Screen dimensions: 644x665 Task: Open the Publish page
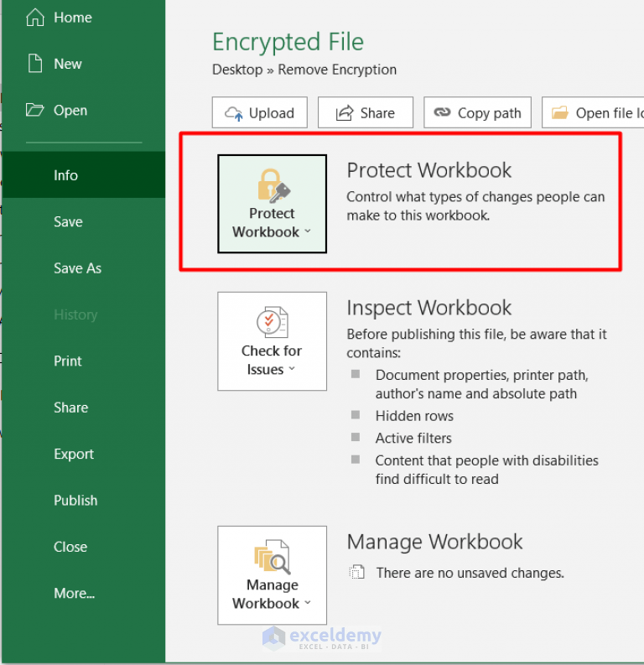click(x=84, y=500)
